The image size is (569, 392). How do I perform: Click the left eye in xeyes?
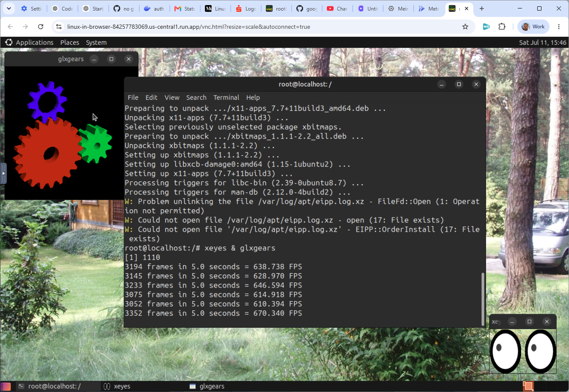click(505, 351)
